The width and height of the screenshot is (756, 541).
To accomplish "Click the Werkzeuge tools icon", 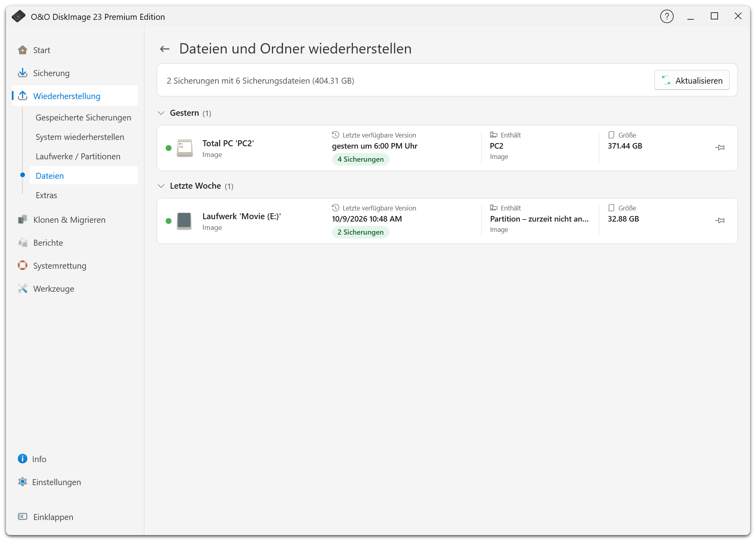I will (23, 289).
